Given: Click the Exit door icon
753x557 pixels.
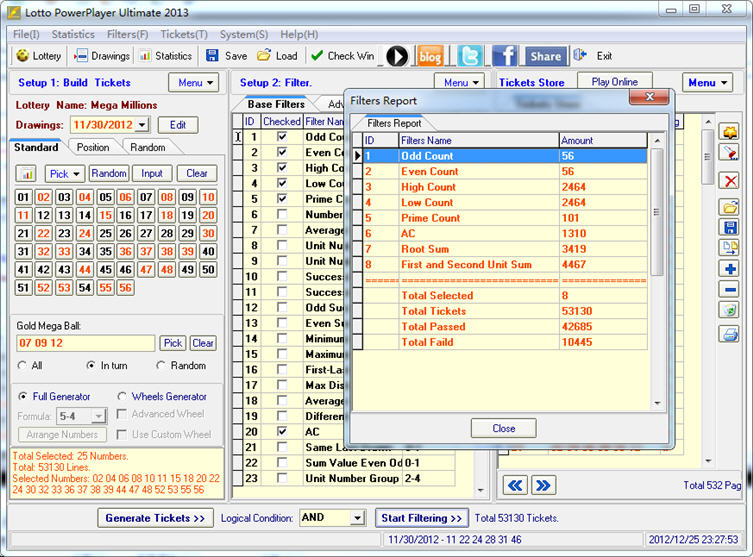Looking at the screenshot, I should pyautogui.click(x=580, y=55).
